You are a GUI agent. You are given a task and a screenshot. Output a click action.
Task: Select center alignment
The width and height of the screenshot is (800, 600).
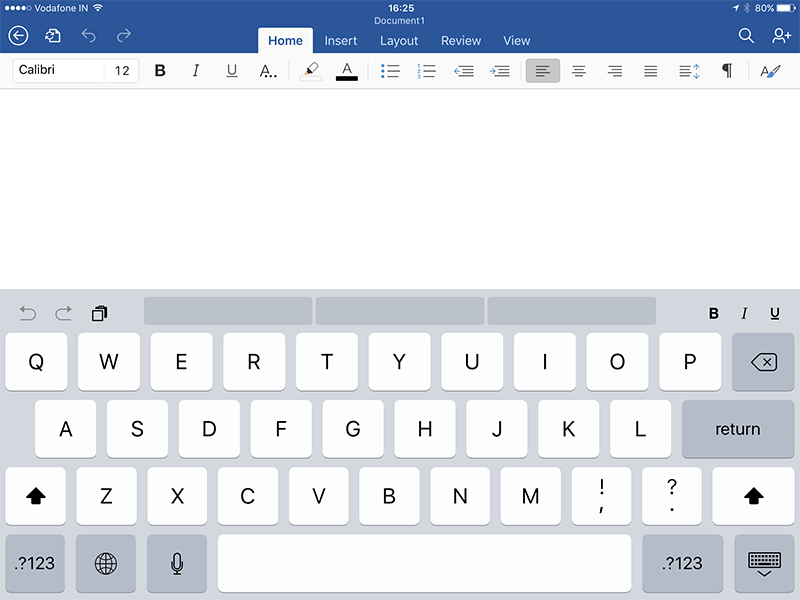click(x=579, y=70)
